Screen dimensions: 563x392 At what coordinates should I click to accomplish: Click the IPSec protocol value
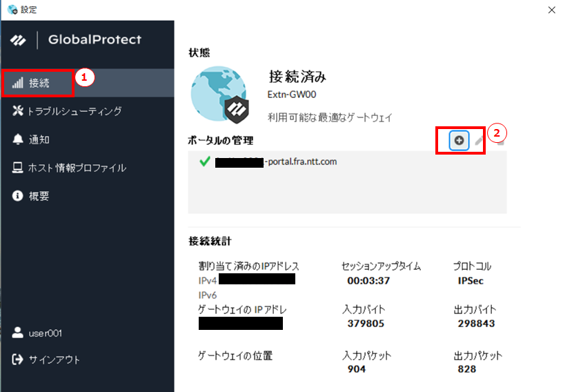click(471, 281)
